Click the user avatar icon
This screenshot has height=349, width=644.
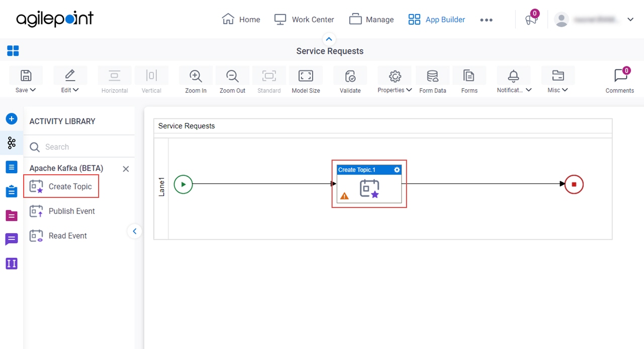561,20
